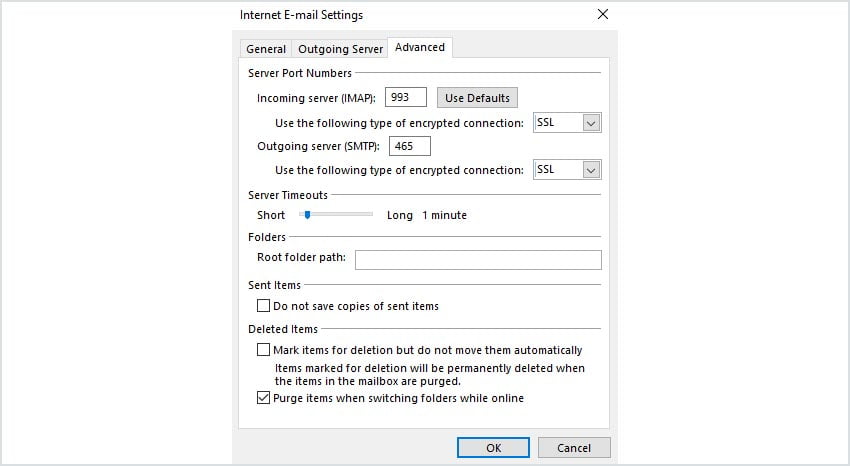Screen dimensions: 850x466
Task: Click the server timeout slider handle
Action: pyautogui.click(x=307, y=215)
